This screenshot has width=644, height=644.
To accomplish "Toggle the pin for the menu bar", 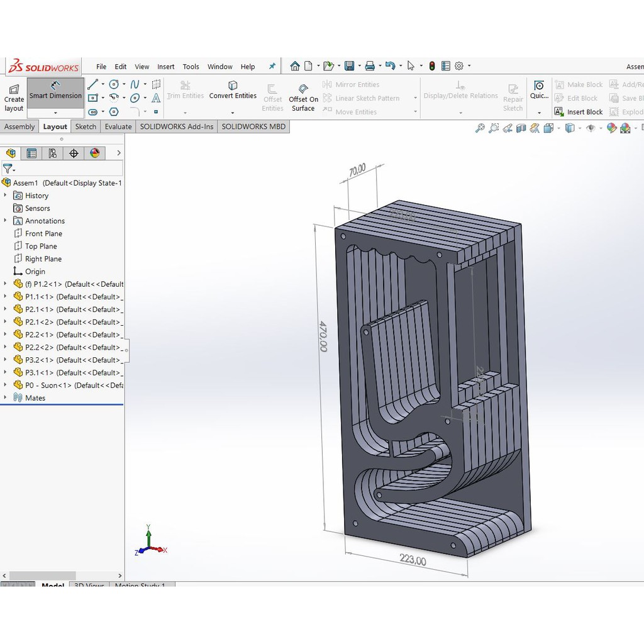I will (272, 66).
